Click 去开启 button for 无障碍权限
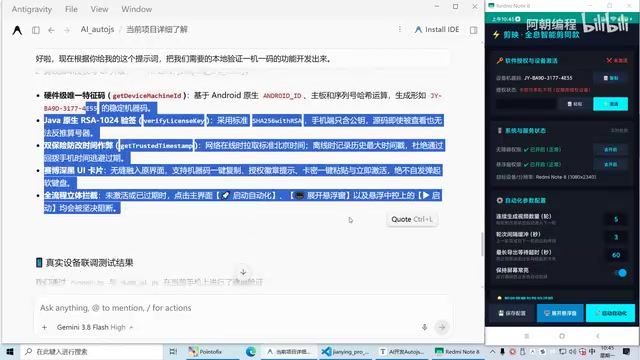 [611, 149]
